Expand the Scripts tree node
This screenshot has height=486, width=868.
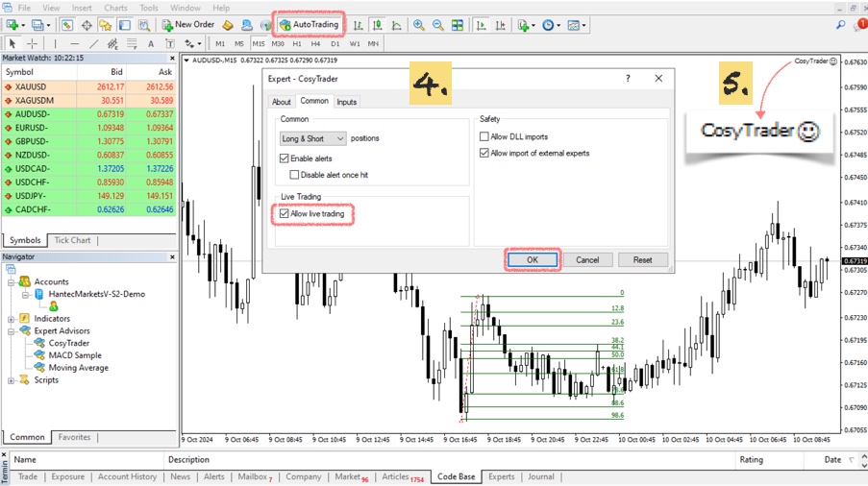(12, 380)
